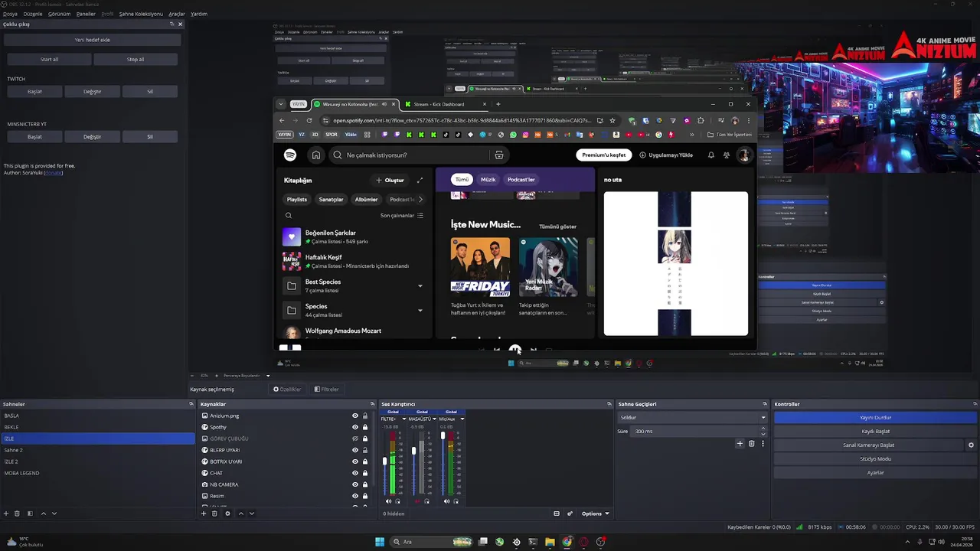Toggle monitoring headphone icon for FILTRE+
Viewport: 980px width, 551px height.
[397, 501]
